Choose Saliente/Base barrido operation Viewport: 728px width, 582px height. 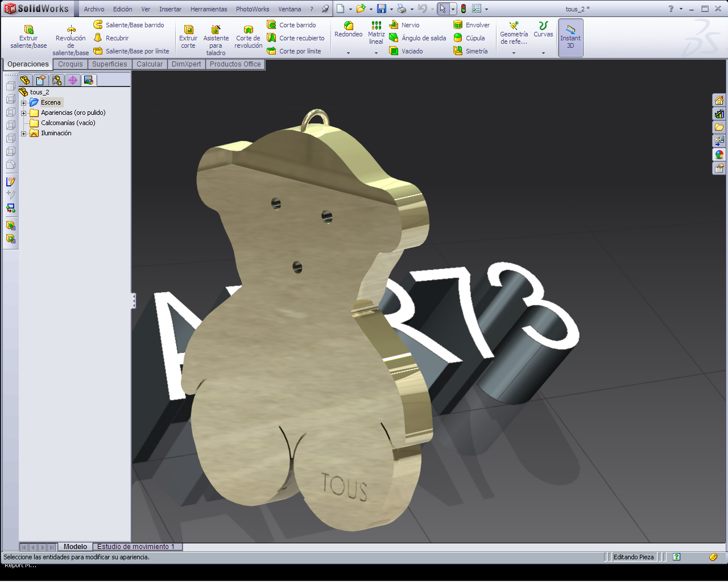pyautogui.click(x=129, y=25)
